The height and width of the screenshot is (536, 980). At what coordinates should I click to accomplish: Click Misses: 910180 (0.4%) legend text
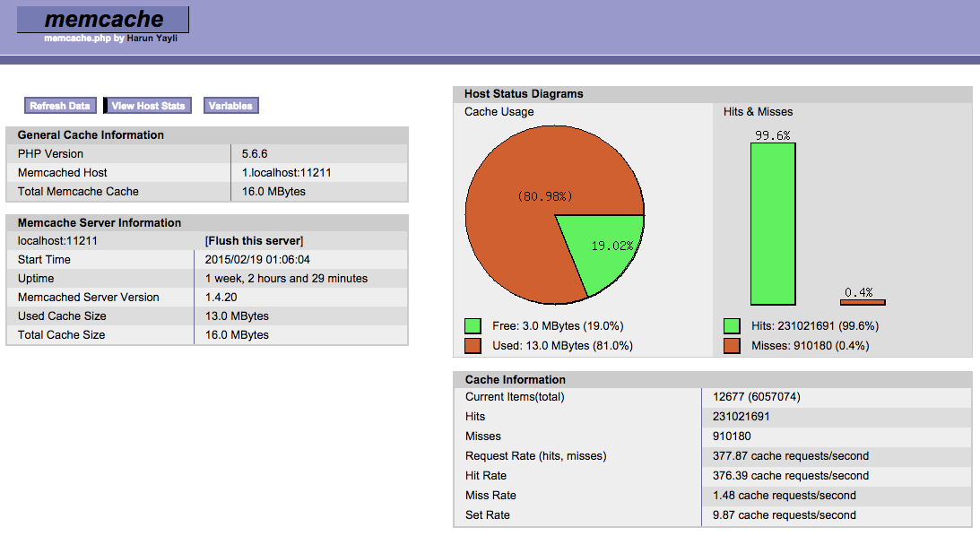(x=810, y=345)
